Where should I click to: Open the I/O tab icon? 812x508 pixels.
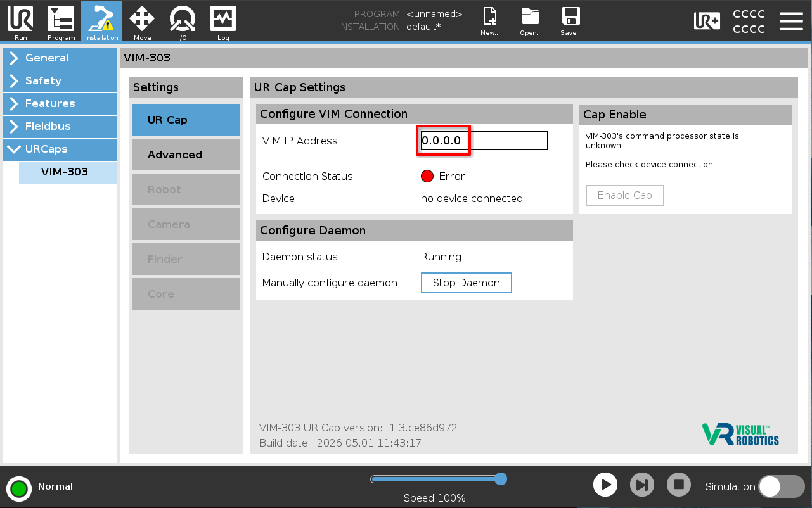(183, 21)
